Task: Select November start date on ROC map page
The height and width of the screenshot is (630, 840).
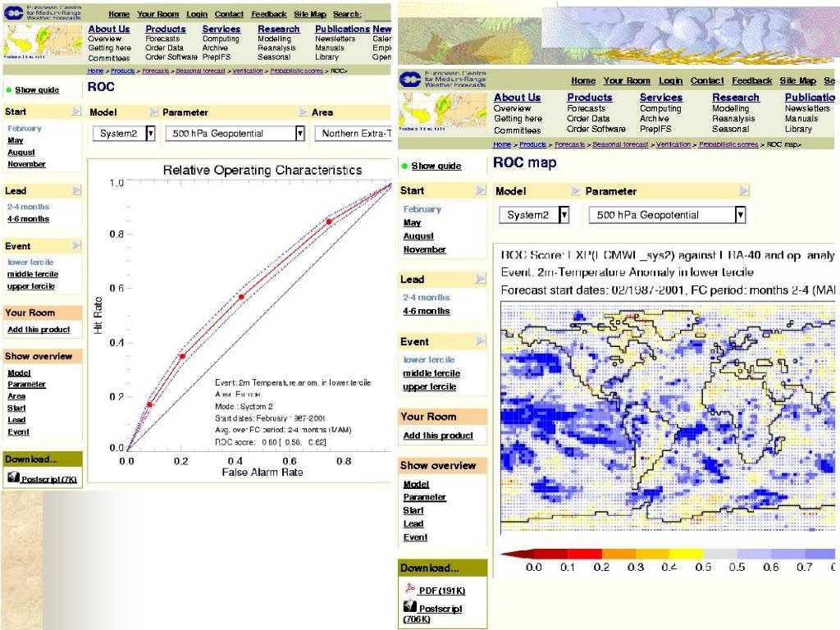Action: pos(424,249)
